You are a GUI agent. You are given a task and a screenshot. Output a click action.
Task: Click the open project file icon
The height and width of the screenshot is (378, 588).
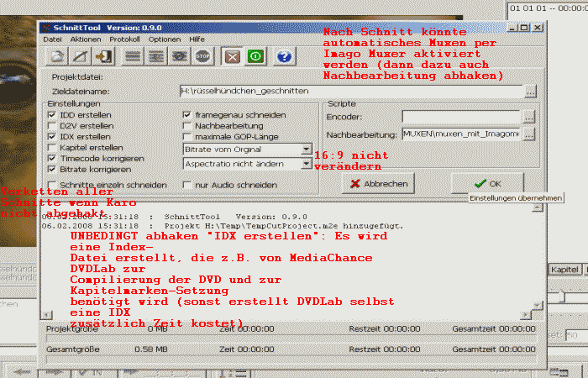(x=58, y=57)
